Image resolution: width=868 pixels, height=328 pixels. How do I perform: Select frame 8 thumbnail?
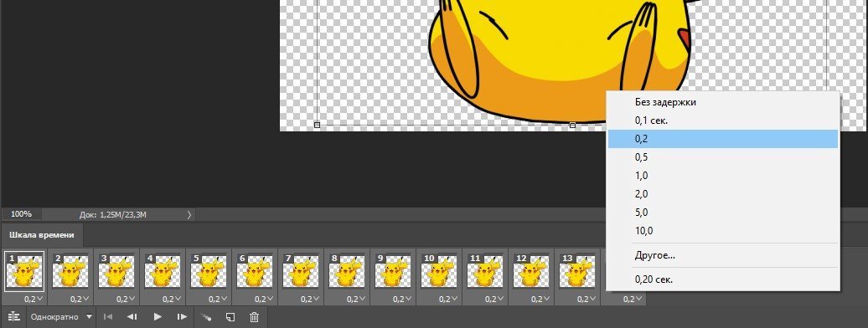[x=347, y=271]
